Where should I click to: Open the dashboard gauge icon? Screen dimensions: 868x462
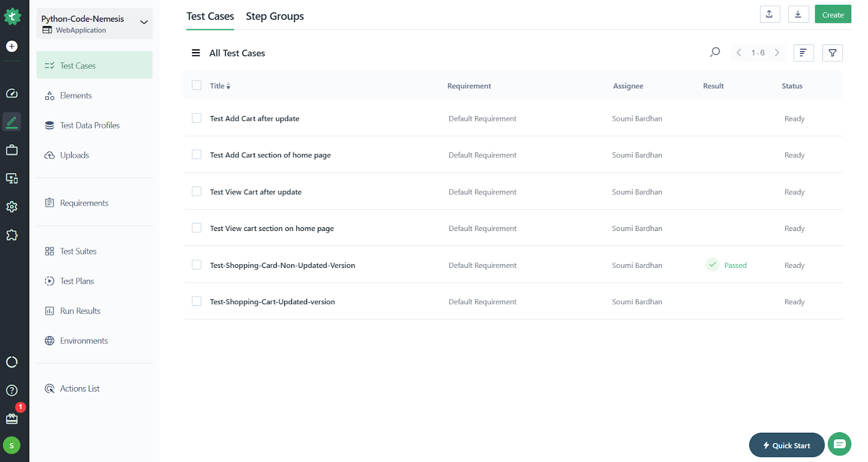[x=12, y=93]
